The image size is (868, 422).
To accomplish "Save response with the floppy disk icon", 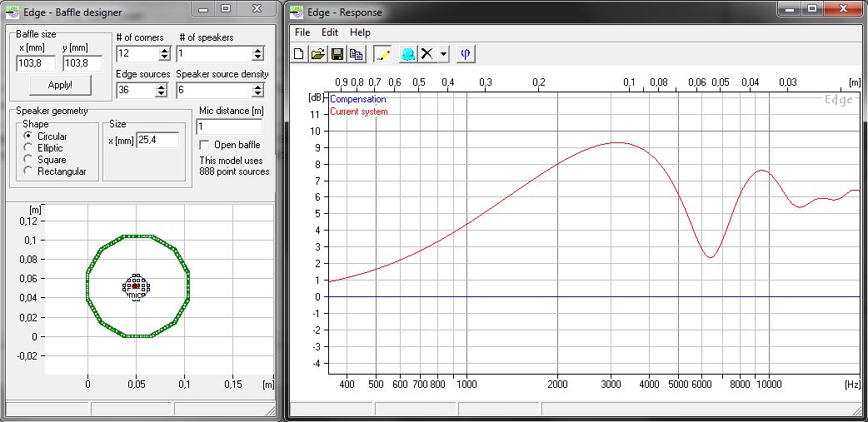I will pos(337,54).
